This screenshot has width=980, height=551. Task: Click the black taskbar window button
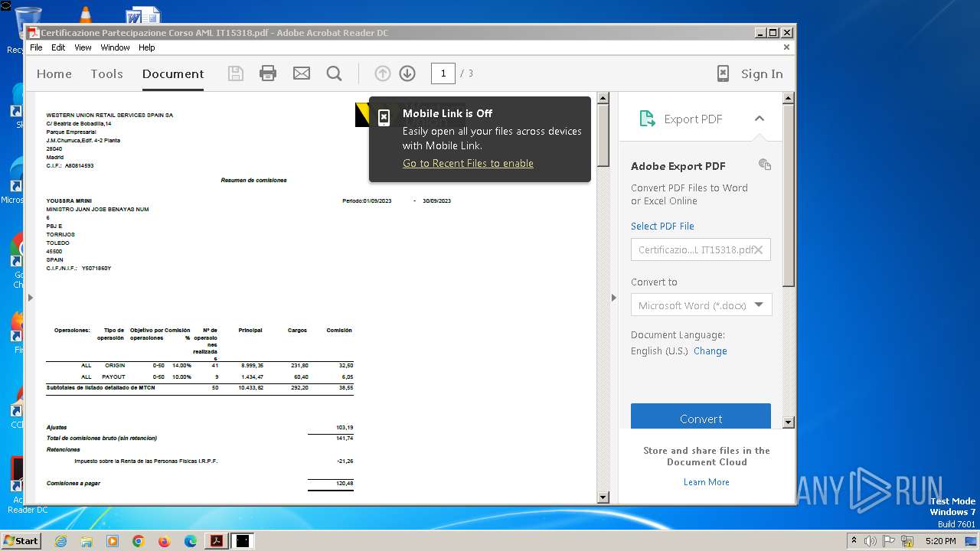(243, 541)
